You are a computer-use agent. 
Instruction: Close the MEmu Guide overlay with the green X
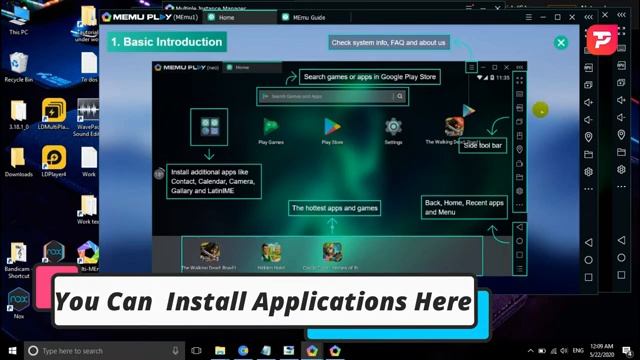[x=561, y=42]
